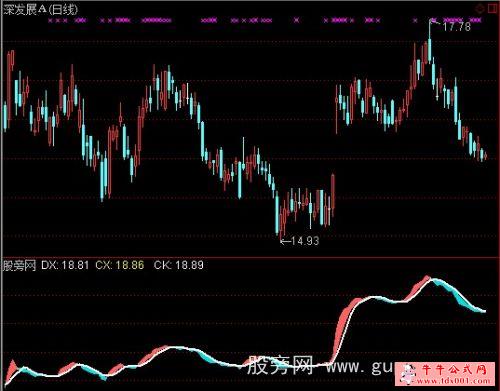Select the CK: 18.89 indicator value
Viewport: 500px width, 391px height.
(x=179, y=265)
